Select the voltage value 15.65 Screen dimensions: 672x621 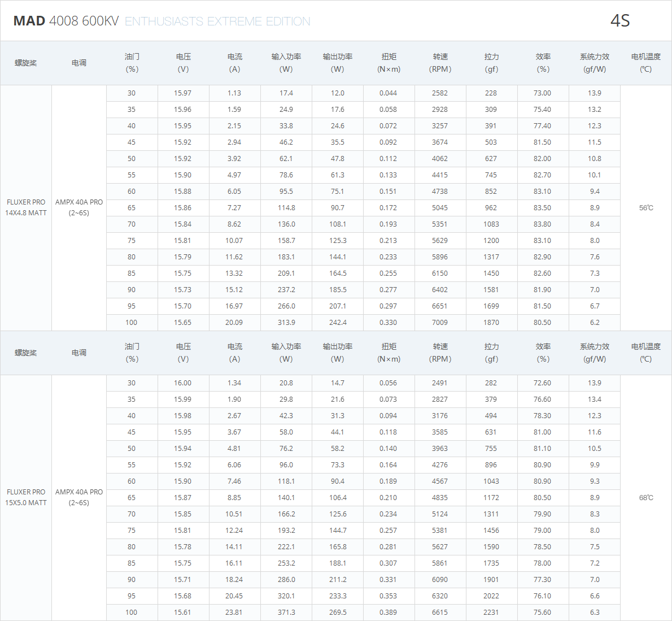182,323
